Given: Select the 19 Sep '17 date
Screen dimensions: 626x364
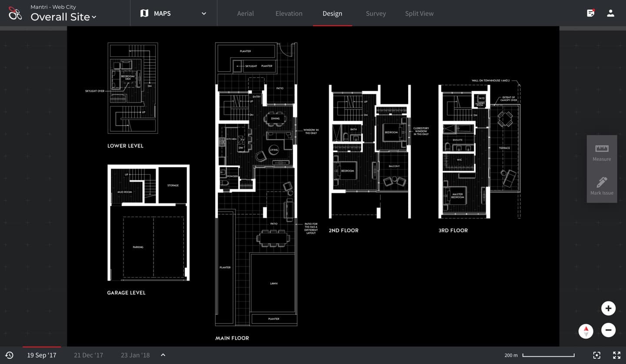Looking at the screenshot, I should (x=42, y=355).
